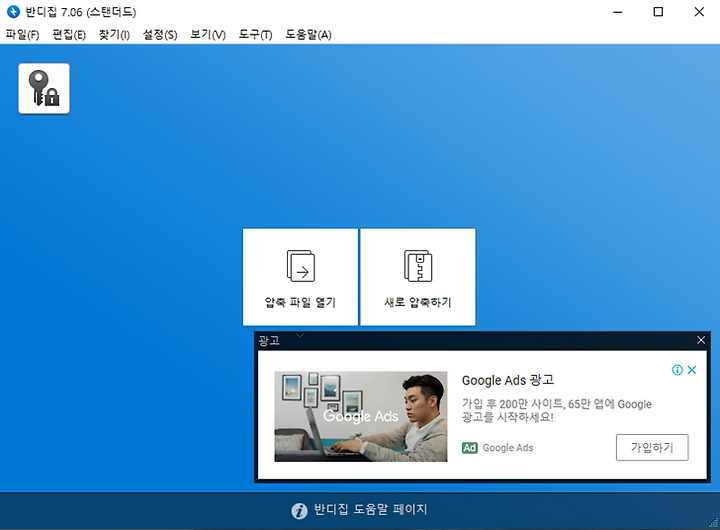Click the Google Ads 광고 headline
Screen dimensions: 720x530
(508, 380)
